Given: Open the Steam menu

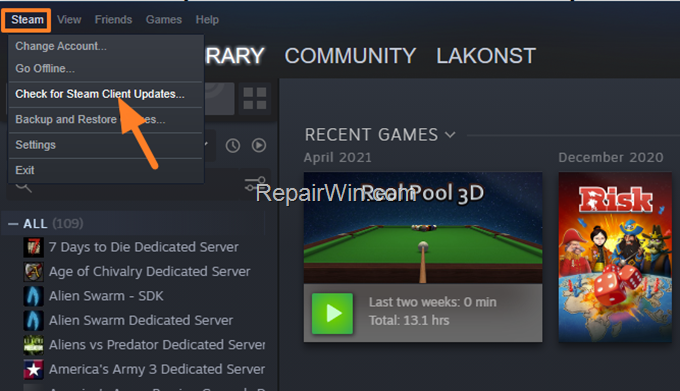Looking at the screenshot, I should coord(27,20).
